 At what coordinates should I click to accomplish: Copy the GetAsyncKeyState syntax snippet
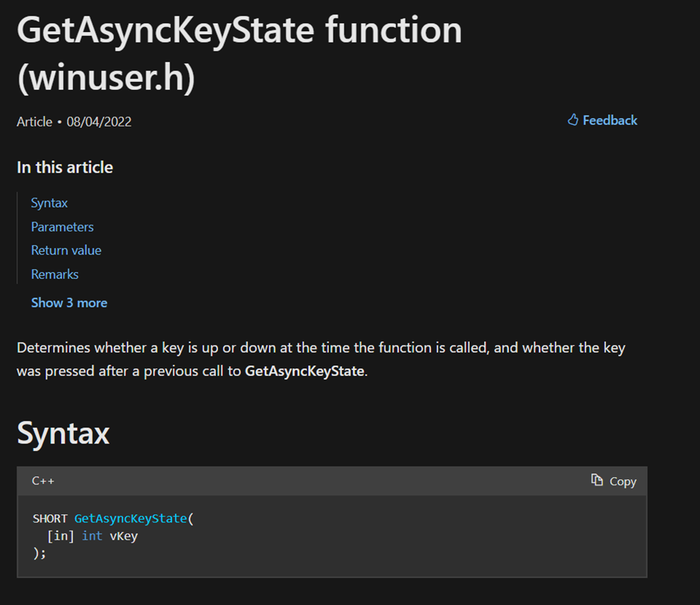coord(614,481)
